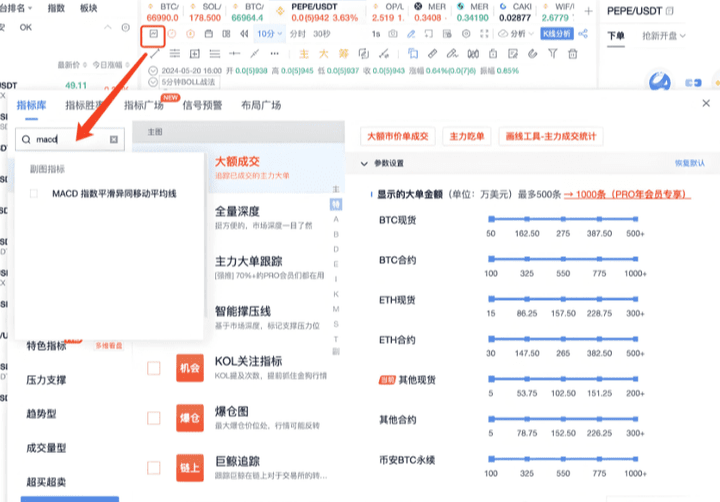This screenshot has width=720, height=502.
Task: Sort by 最新价 column arrows
Action: coord(84,65)
